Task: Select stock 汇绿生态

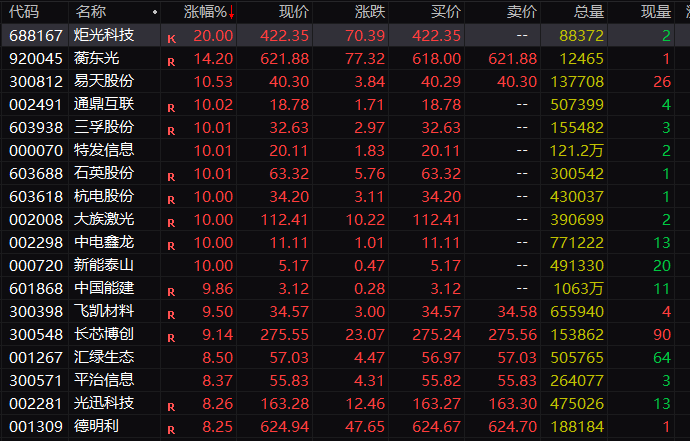Action: coord(104,357)
